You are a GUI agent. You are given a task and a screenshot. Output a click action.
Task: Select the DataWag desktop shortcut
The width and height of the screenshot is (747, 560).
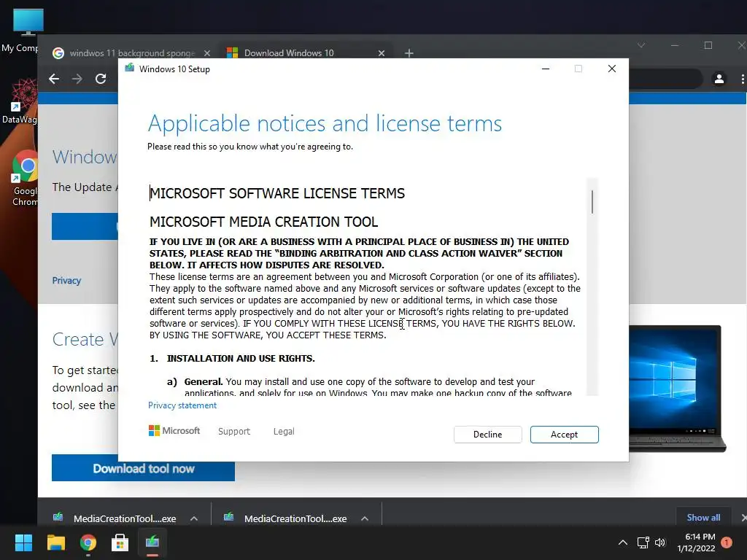click(x=20, y=101)
